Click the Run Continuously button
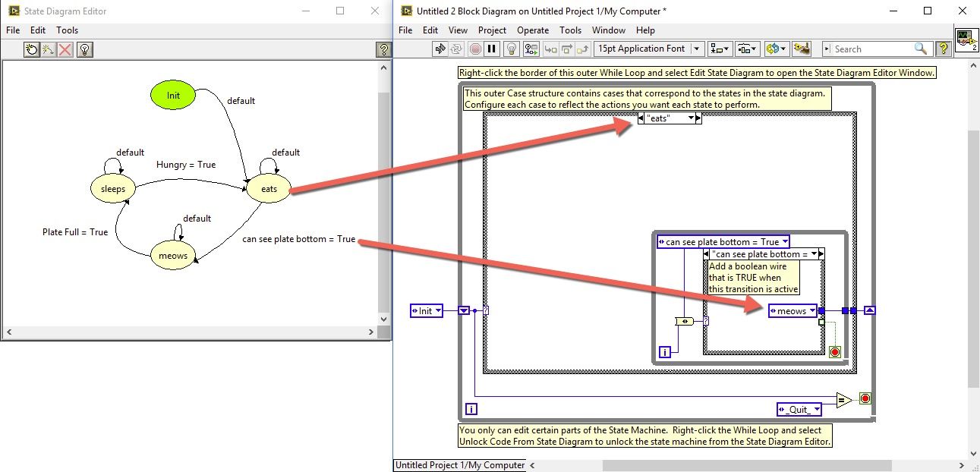 [457, 49]
